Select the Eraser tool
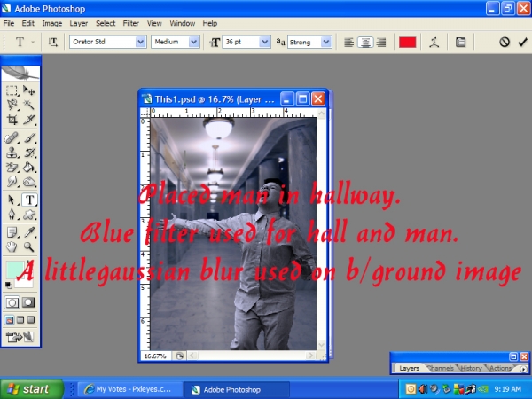This screenshot has height=399, width=532. point(12,168)
